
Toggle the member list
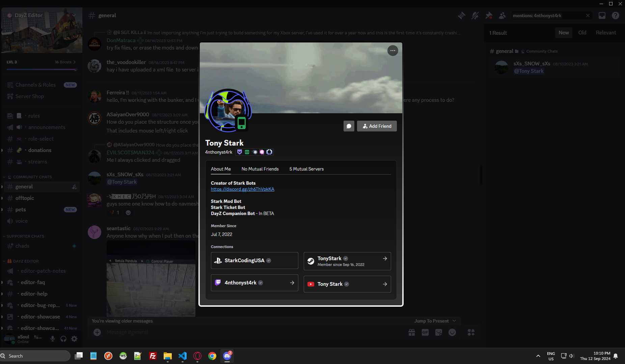point(502,16)
